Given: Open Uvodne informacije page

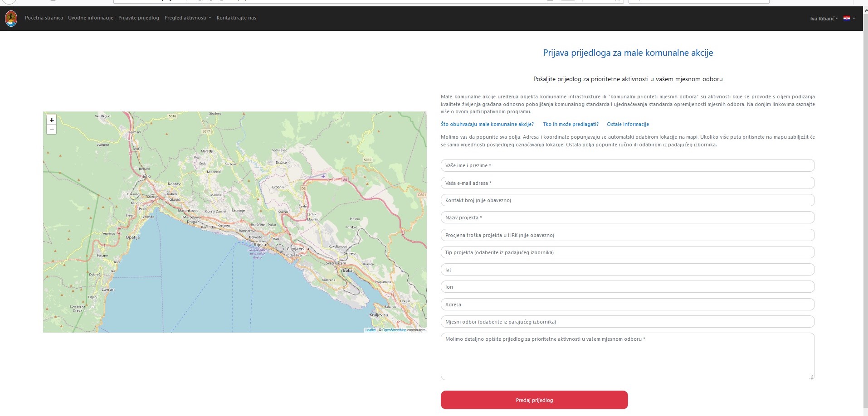Looking at the screenshot, I should [91, 18].
